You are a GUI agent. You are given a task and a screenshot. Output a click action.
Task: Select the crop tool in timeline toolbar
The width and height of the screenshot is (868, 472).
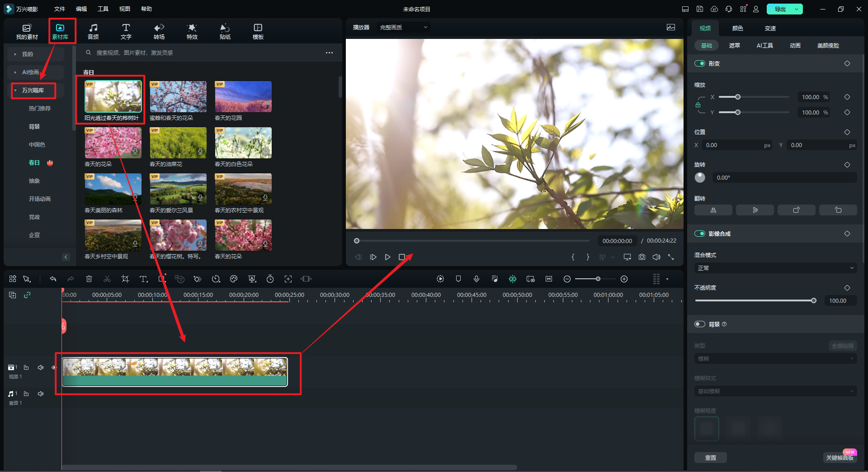click(125, 279)
